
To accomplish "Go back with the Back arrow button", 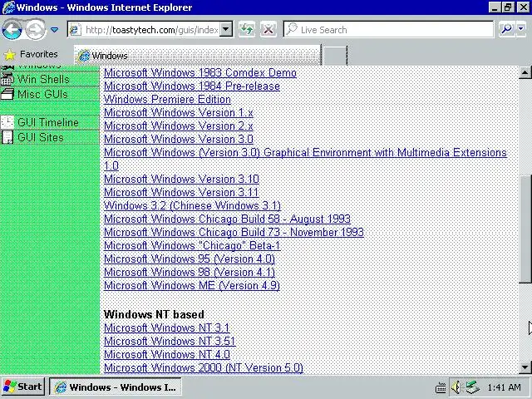I will point(12,30).
